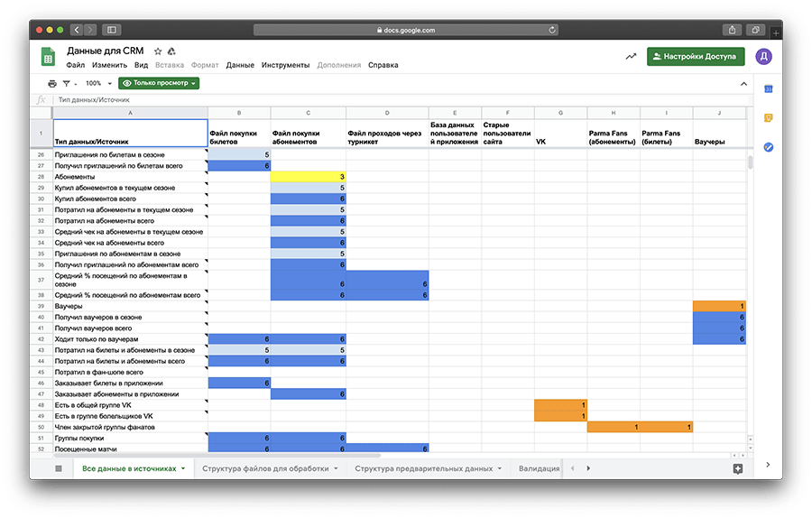Toggle Safari sidebar button
The height and width of the screenshot is (518, 812).
(111, 30)
